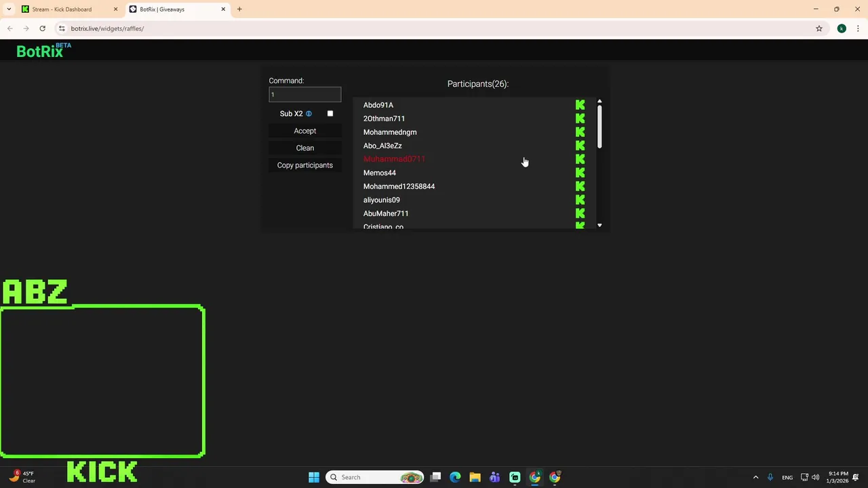Click the participants list scrollbar thumb
The height and width of the screenshot is (488, 868).
pyautogui.click(x=599, y=127)
